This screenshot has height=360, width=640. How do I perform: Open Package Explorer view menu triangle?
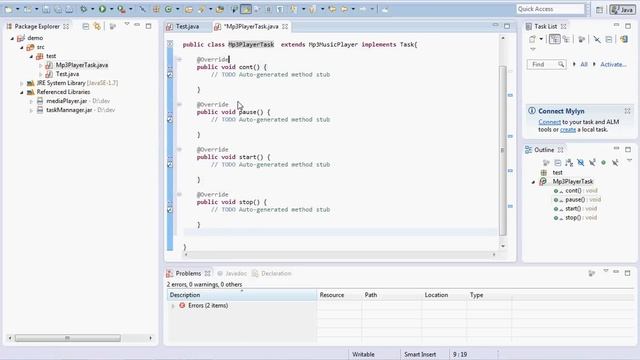(127, 24)
